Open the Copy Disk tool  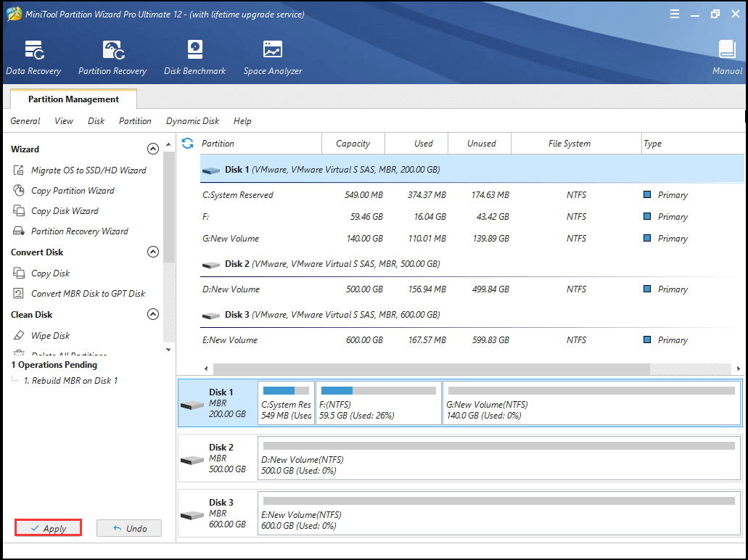(49, 273)
